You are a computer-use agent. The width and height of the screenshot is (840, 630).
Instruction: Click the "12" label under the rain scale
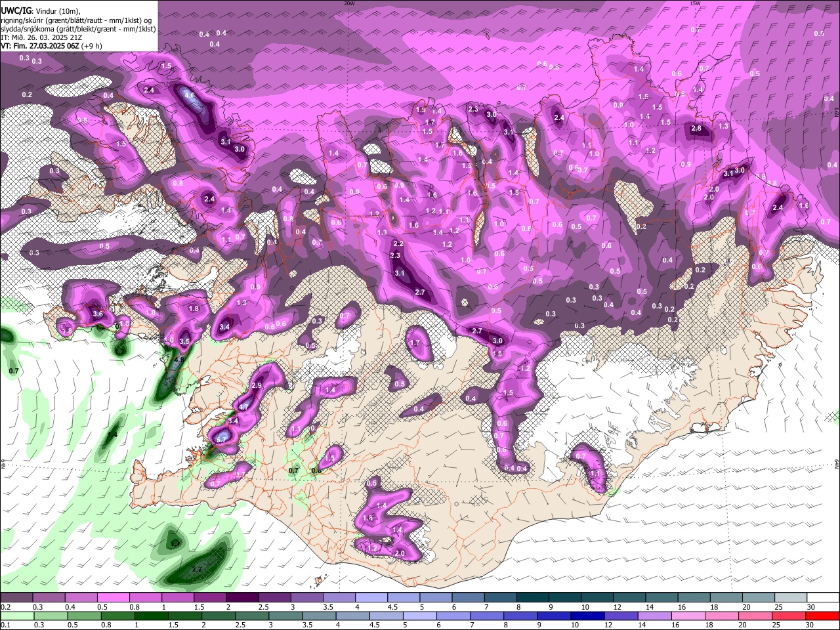608,625
